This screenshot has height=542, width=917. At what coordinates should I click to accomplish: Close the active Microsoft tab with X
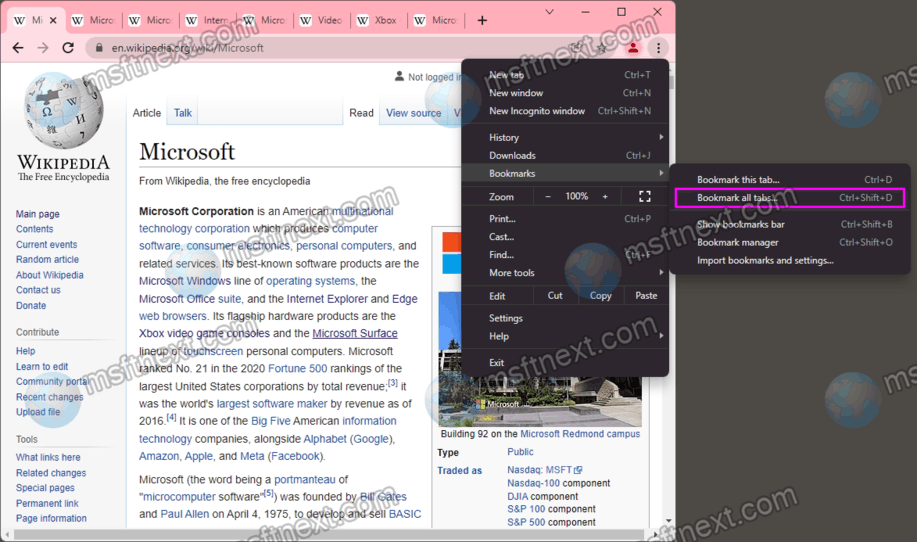pos(53,20)
